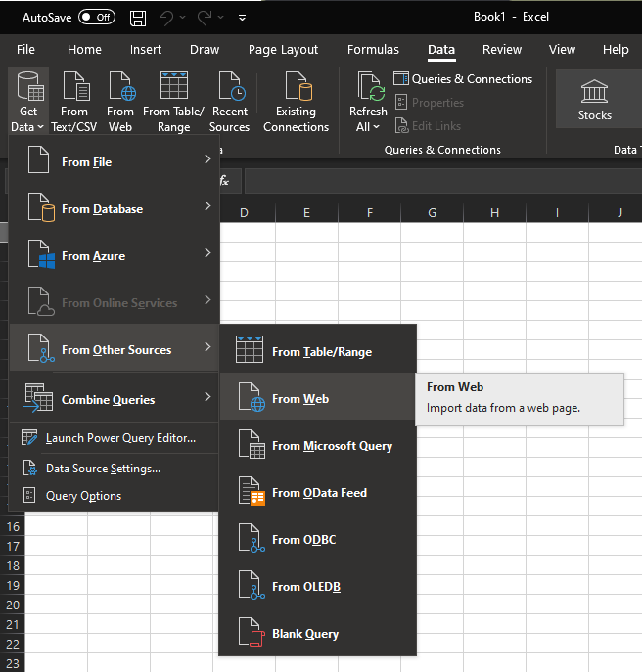Screen dimensions: 642x672
Task: Choose Blank Query in the submenu
Action: pos(318,634)
